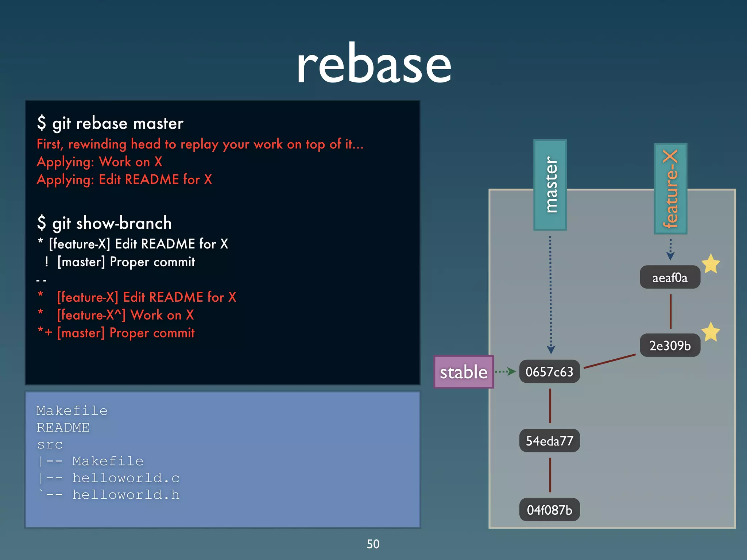The height and width of the screenshot is (560, 747).
Task: Click the star beside commit aeaf0a
Action: 711,263
